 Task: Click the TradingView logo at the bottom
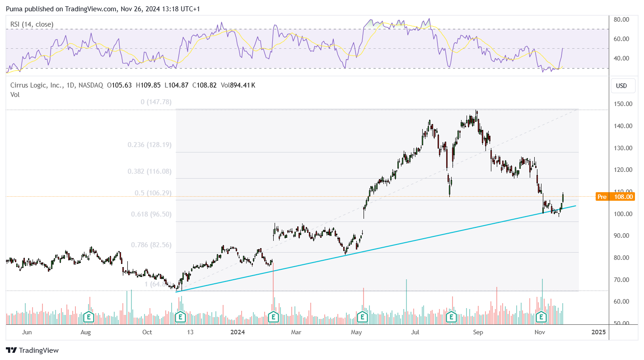32,350
